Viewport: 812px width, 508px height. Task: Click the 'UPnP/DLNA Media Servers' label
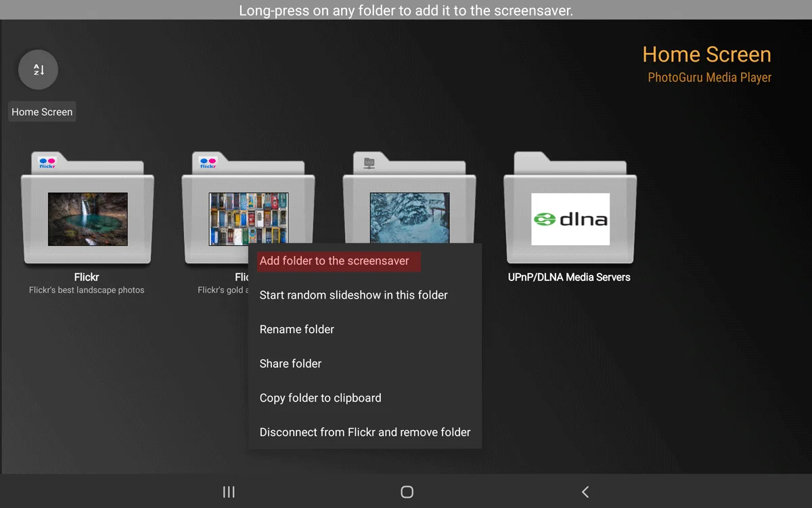[x=569, y=277]
